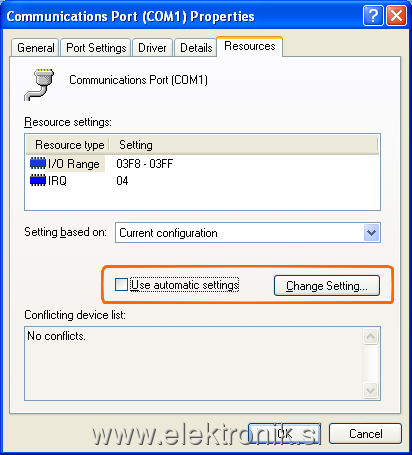
Task: Confirm with the OK button
Action: (x=285, y=434)
